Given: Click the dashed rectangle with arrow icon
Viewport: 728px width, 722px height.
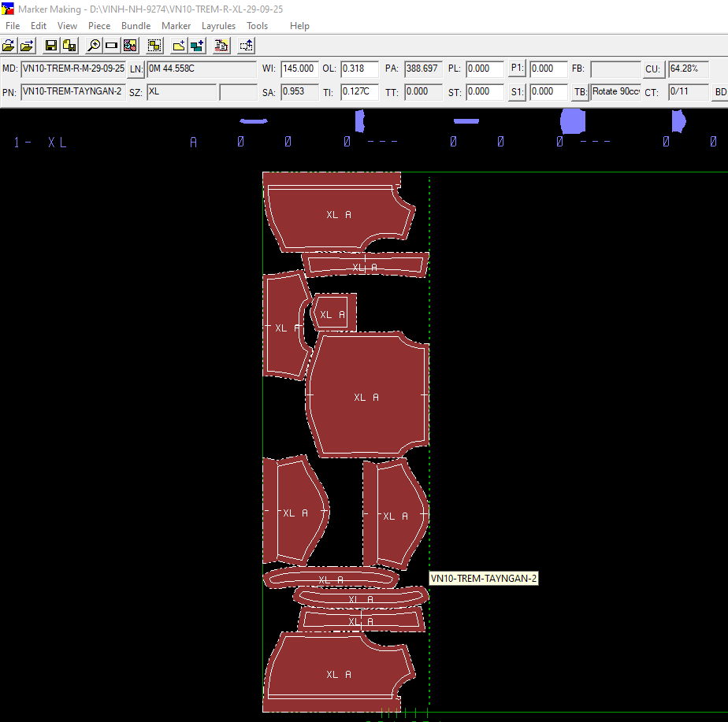Looking at the screenshot, I should 247,46.
